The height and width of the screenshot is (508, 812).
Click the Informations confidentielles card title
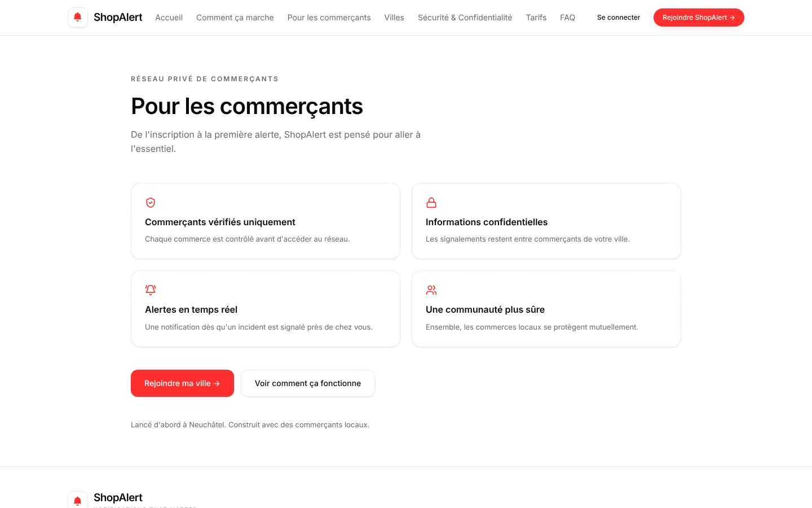(487, 222)
